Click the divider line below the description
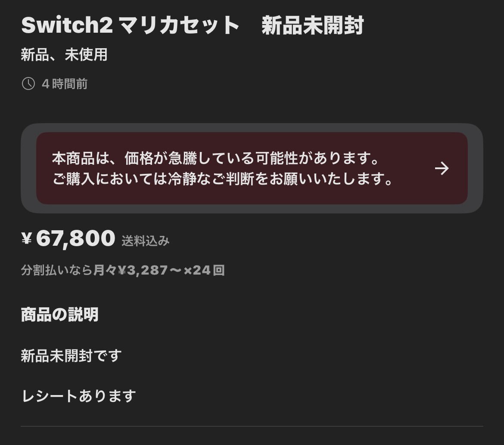 coord(252,426)
